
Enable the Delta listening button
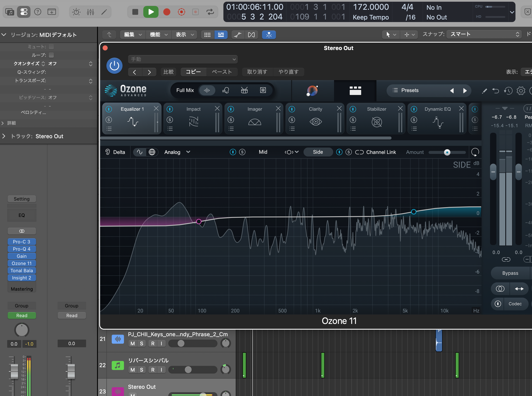pyautogui.click(x=115, y=152)
